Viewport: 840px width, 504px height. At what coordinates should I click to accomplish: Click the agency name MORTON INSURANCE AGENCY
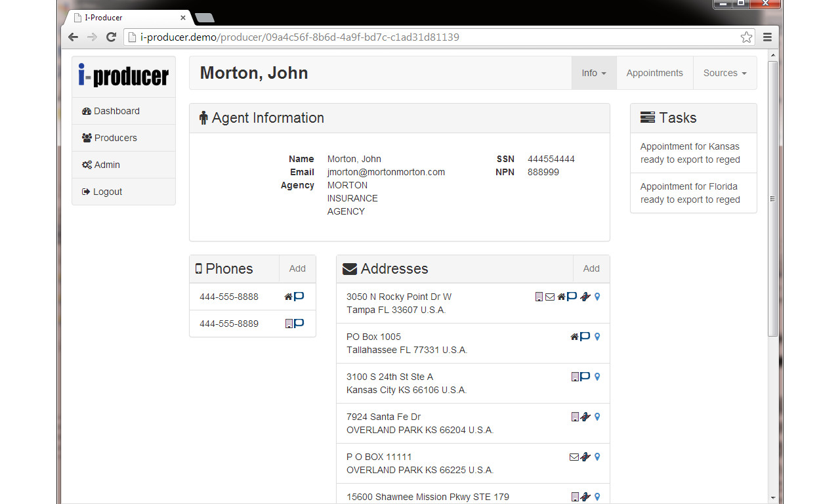pos(352,198)
